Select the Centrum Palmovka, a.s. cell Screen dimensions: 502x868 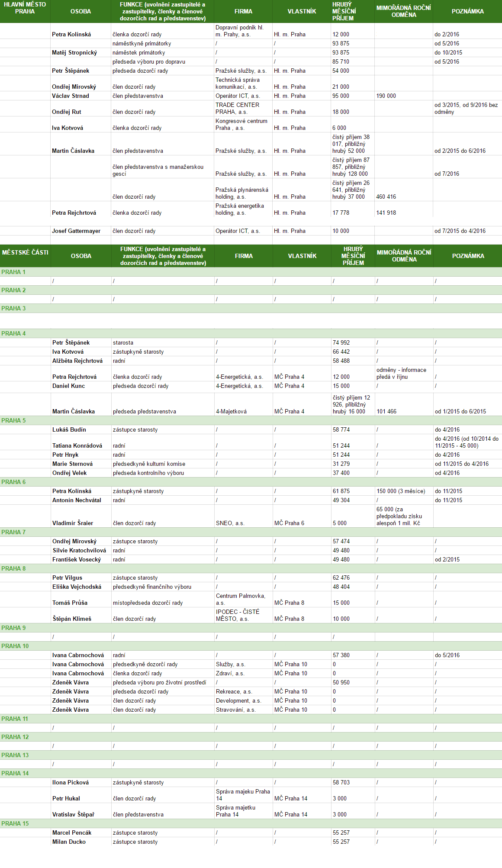[241, 599]
